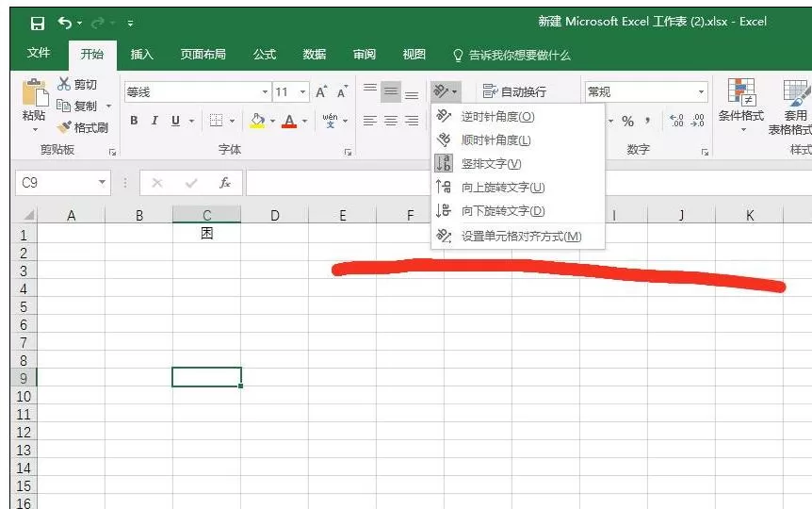Open Customize Quick Access Toolbar arrow
Screen dimensions: 812x509
click(x=130, y=24)
